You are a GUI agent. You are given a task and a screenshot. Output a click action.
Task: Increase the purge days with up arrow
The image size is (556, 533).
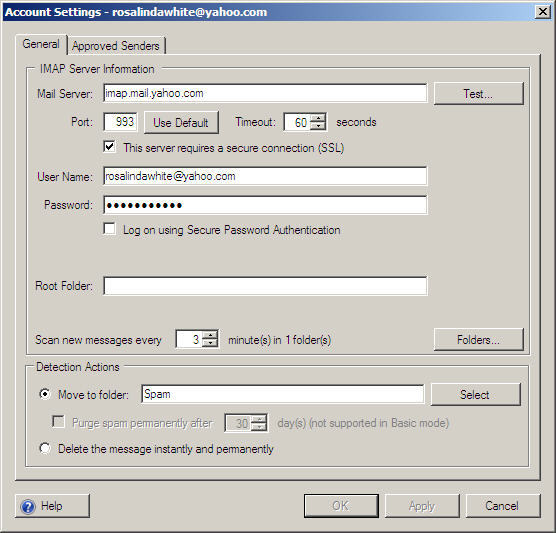[x=259, y=419]
